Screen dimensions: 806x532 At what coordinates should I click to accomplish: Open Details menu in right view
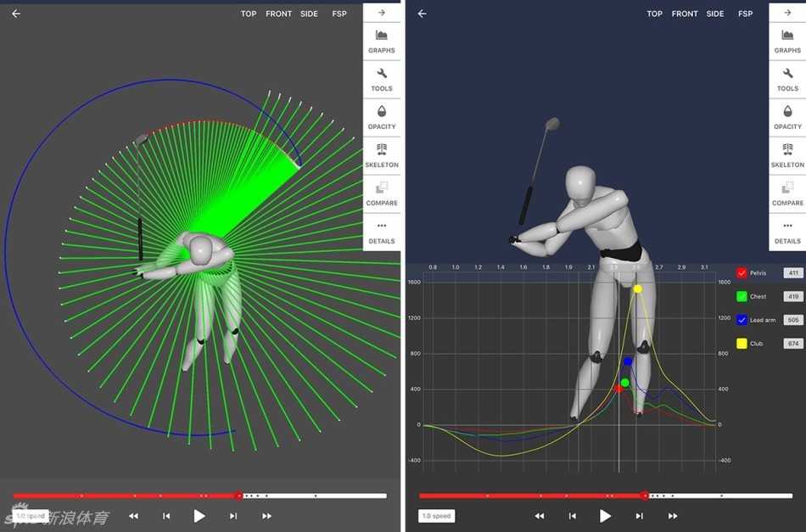coord(787,232)
